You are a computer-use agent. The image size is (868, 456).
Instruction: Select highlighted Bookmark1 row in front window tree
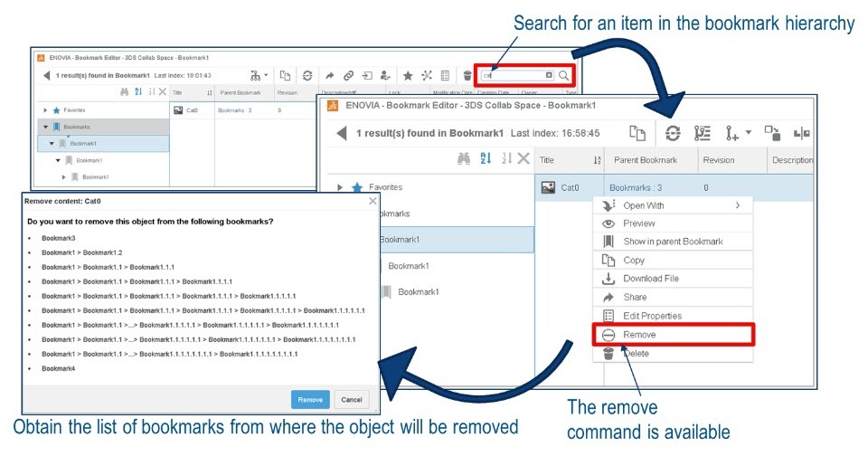456,240
